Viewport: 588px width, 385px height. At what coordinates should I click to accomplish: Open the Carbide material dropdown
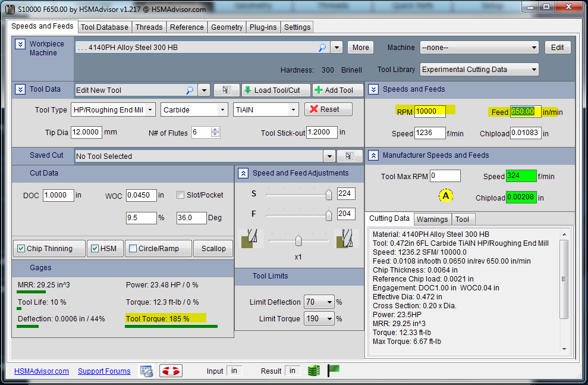pos(194,109)
